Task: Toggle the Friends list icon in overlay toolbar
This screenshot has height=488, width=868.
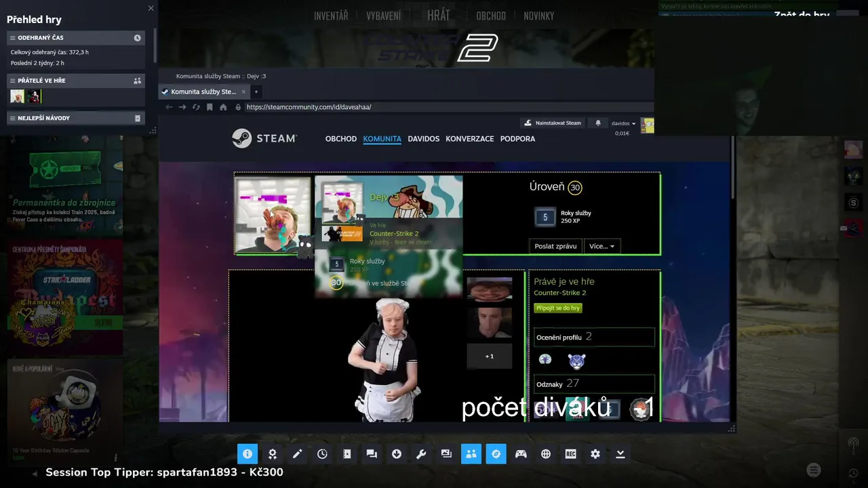Action: 471,454
